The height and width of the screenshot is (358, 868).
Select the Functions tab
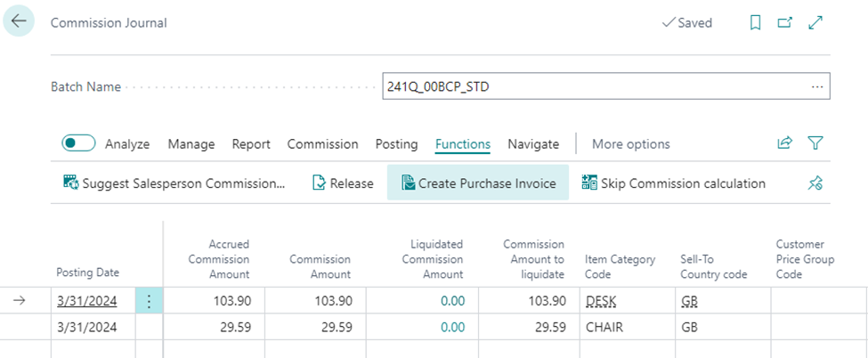pos(463,144)
